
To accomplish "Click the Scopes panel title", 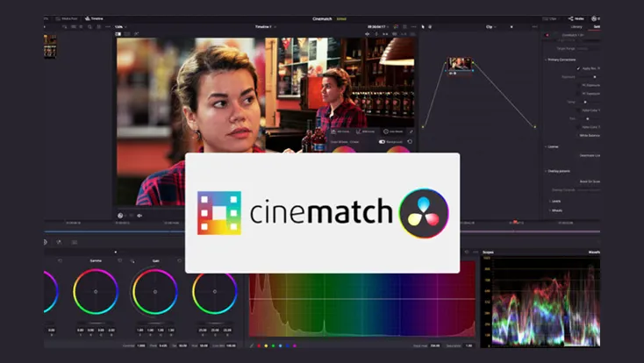I will (x=488, y=253).
